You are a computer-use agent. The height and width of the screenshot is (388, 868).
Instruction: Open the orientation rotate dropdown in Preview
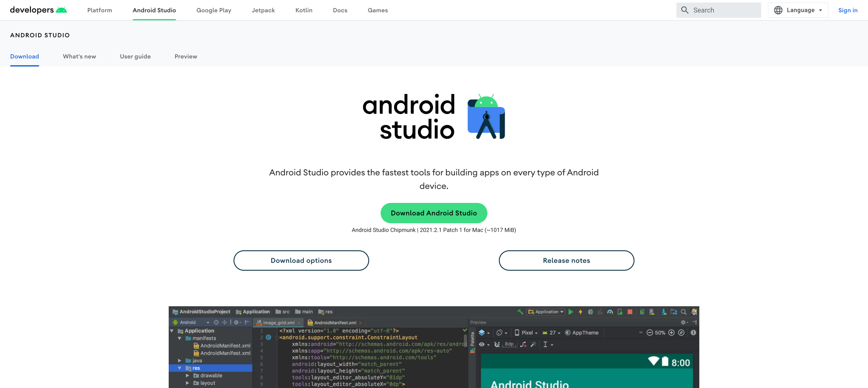[x=502, y=333]
